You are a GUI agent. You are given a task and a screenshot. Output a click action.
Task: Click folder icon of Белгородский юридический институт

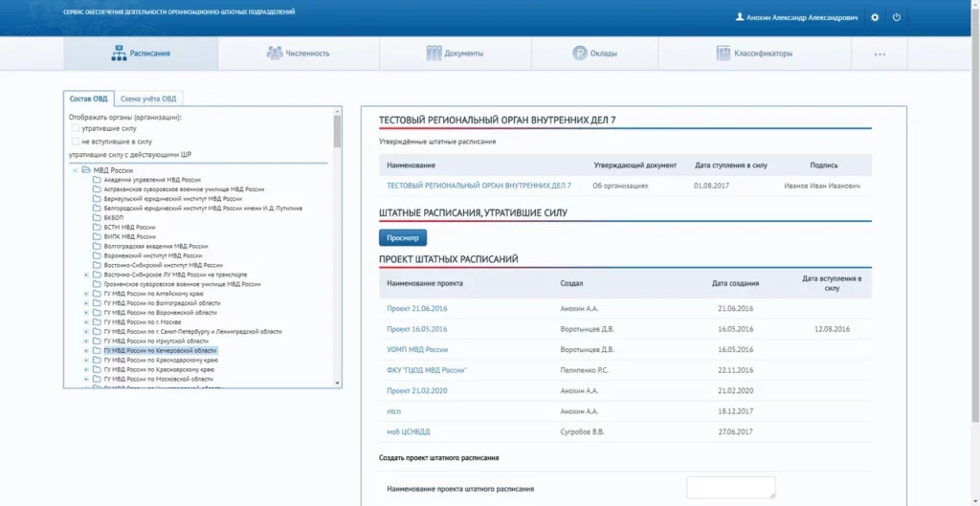(97, 208)
